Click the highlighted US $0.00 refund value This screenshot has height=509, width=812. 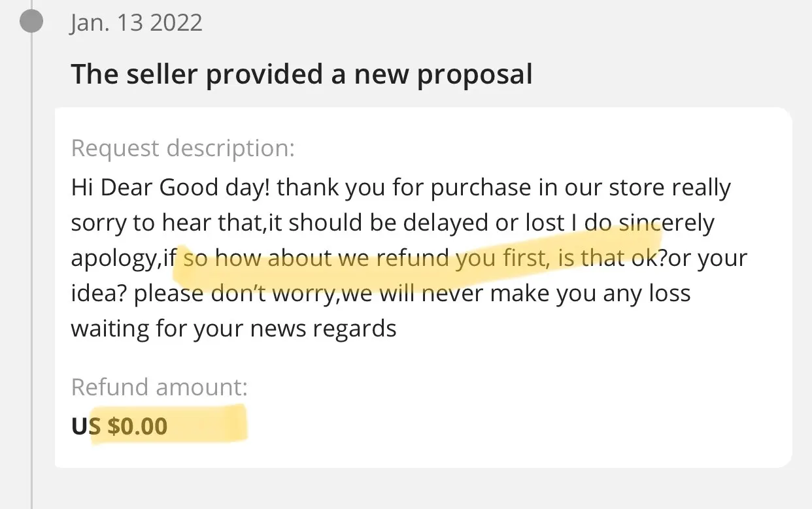coord(120,426)
